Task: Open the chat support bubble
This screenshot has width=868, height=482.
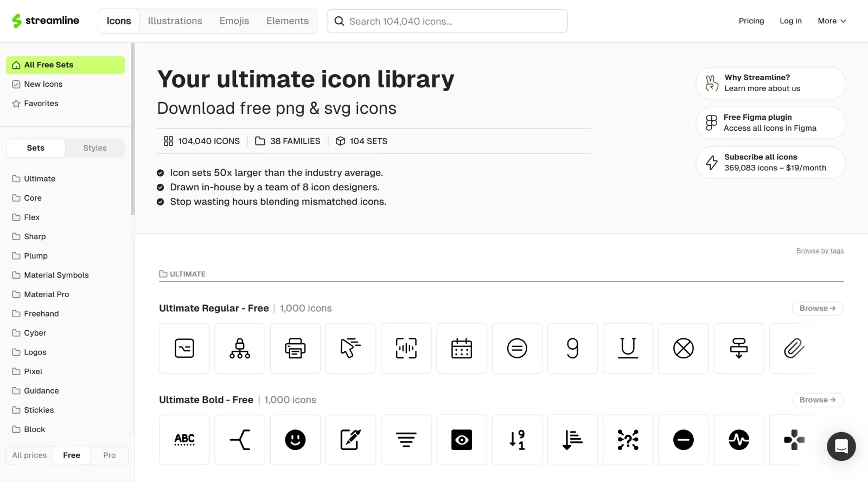Action: click(x=841, y=446)
